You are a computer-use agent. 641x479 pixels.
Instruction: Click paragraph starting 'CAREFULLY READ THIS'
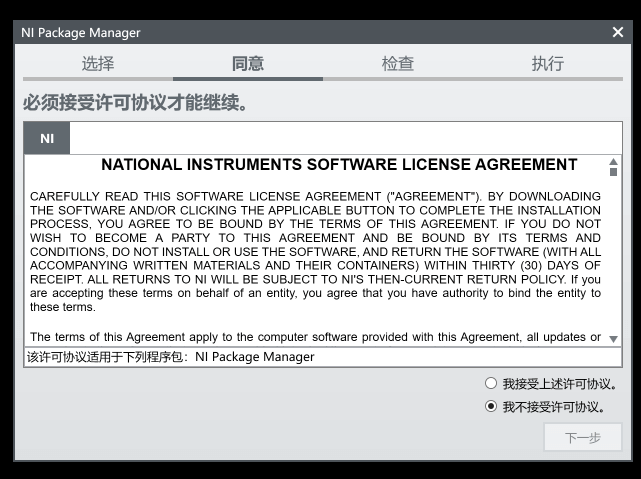(315, 251)
